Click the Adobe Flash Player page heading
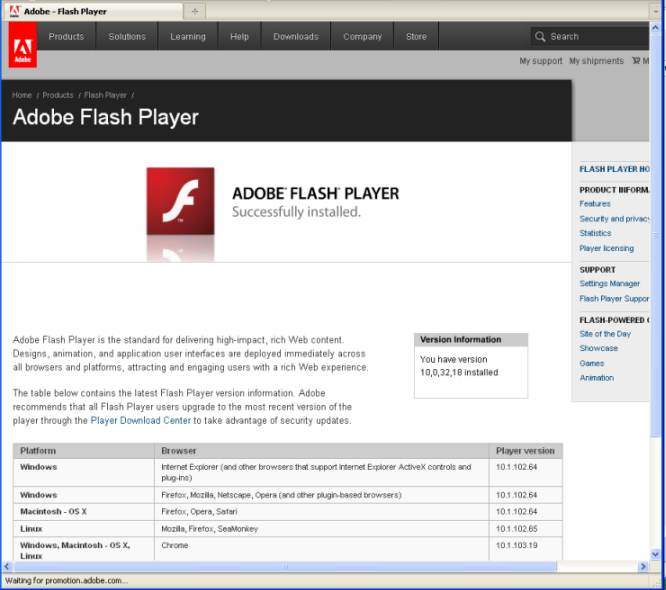The width and height of the screenshot is (666, 590). (x=106, y=117)
